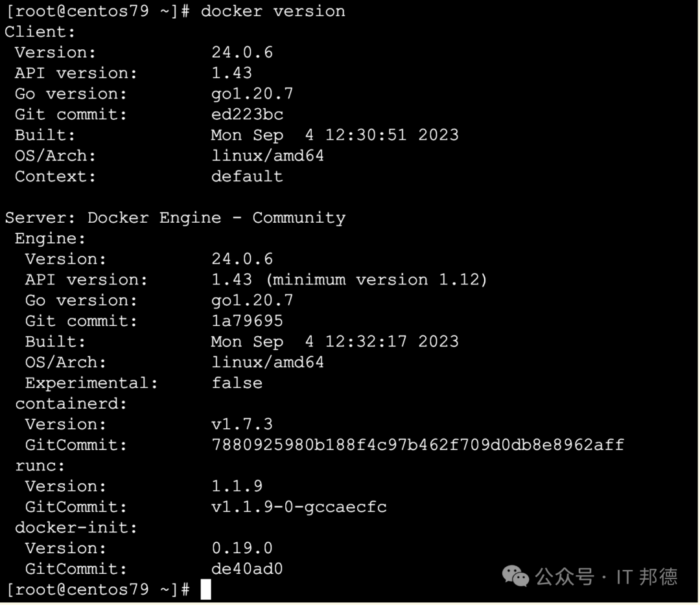
Task: Select the build time ending 12:32:17 2023
Action: (335, 341)
